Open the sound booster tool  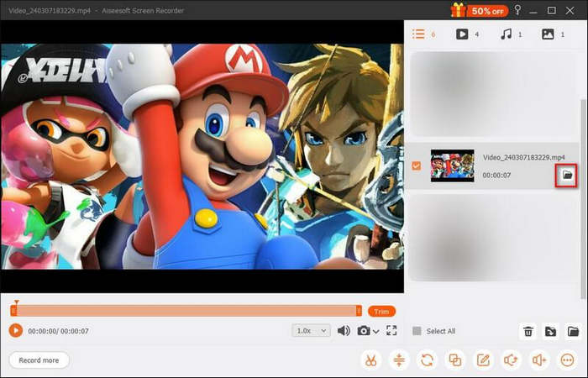(540, 360)
